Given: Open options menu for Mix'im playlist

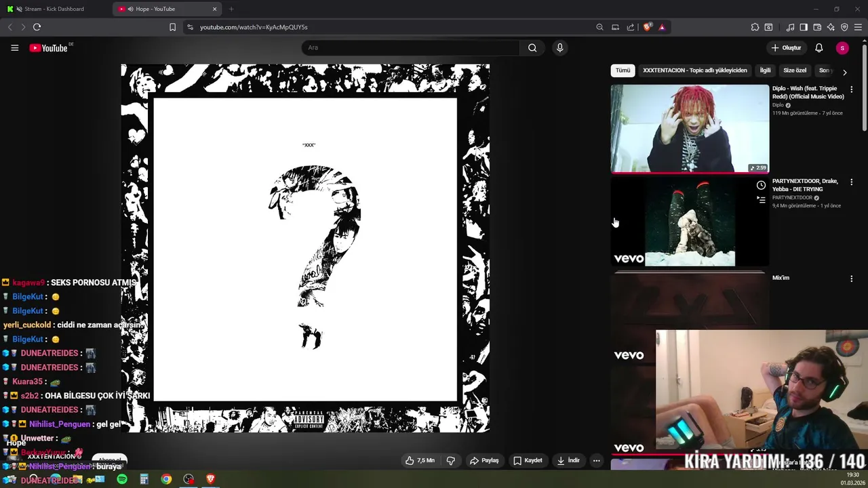Looking at the screenshot, I should [851, 279].
